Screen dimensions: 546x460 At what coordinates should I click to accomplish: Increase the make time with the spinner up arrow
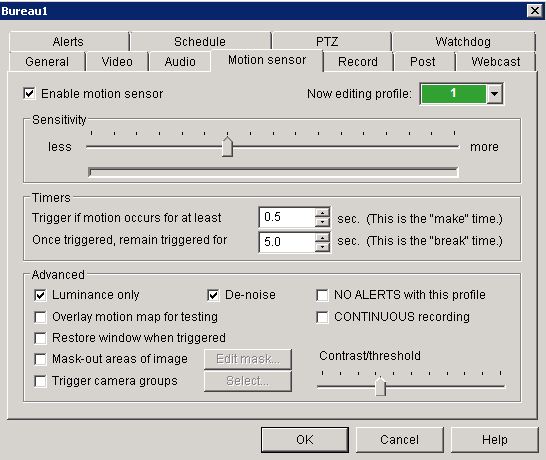[322, 212]
